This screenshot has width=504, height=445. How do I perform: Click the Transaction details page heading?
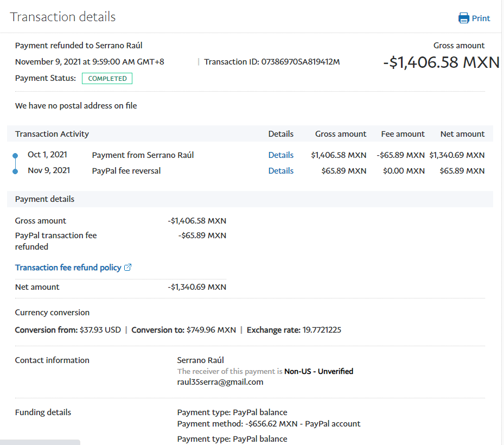pyautogui.click(x=63, y=17)
